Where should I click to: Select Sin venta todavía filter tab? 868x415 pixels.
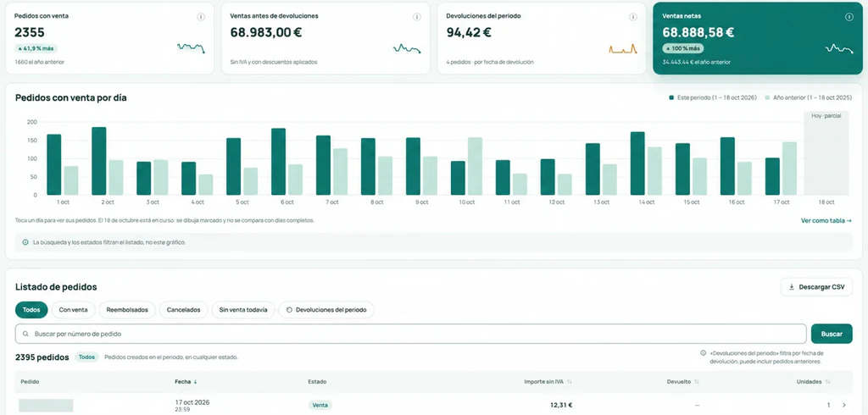[243, 310]
